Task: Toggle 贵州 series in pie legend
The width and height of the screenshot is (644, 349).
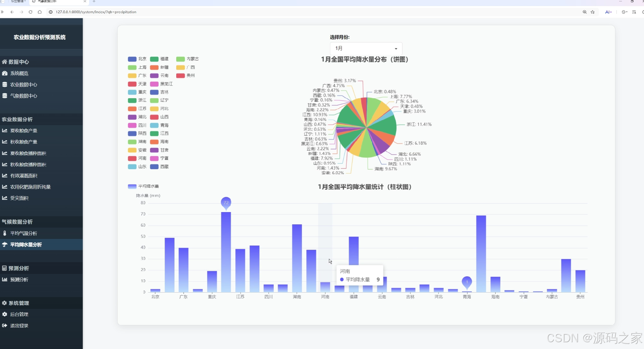Action: click(x=185, y=75)
